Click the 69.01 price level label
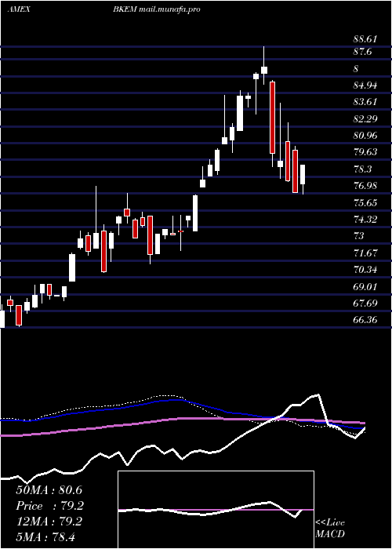 [x=365, y=286]
